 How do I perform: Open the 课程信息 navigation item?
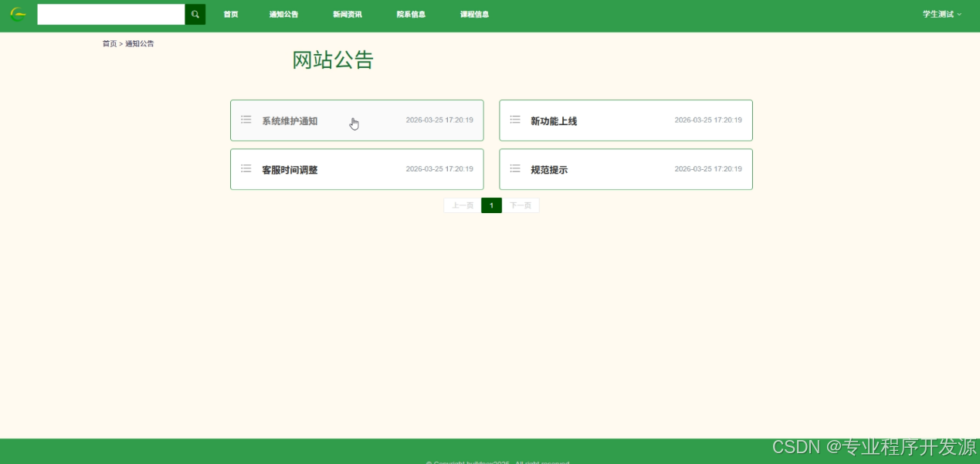[x=474, y=14]
